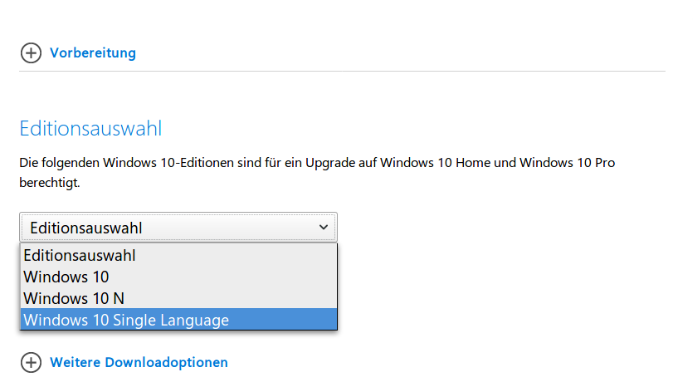This screenshot has width=693, height=376.
Task: Click the paragraph about upgrade-eligible Windows 10 editions
Action: 317,172
